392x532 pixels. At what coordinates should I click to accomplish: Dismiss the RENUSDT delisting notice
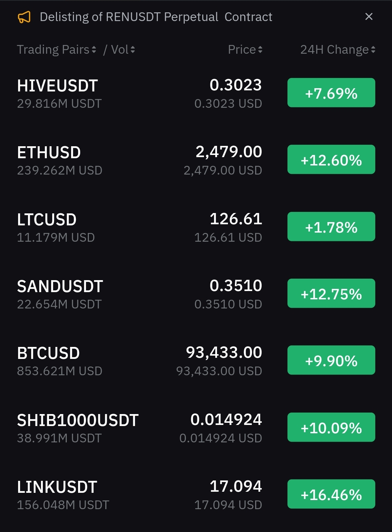[369, 17]
